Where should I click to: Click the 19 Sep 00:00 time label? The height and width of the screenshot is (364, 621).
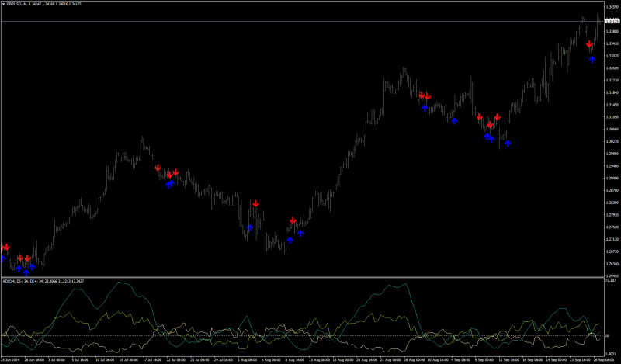(x=557, y=359)
